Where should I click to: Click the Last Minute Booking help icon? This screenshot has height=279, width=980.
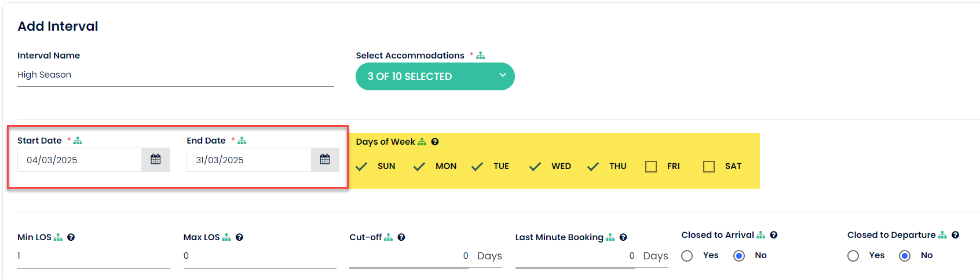tap(623, 237)
